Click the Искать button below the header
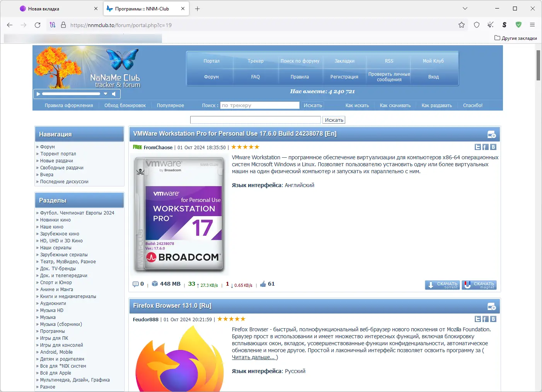This screenshot has height=392, width=542. pos(334,120)
